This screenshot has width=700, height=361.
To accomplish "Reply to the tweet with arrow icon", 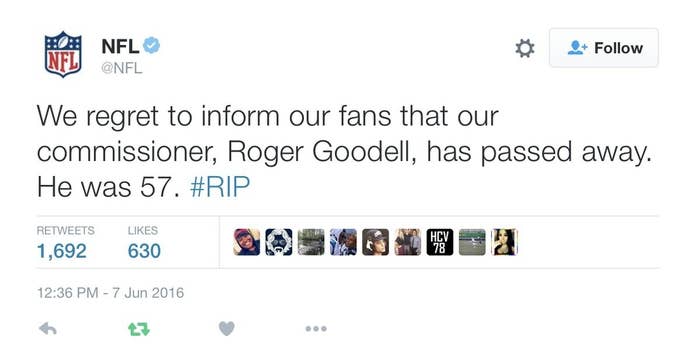I will click(x=48, y=329).
